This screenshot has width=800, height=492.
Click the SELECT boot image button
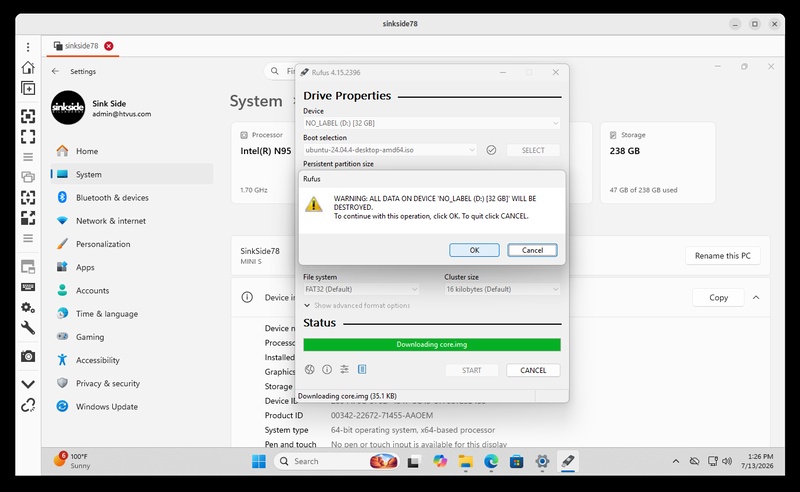(533, 150)
